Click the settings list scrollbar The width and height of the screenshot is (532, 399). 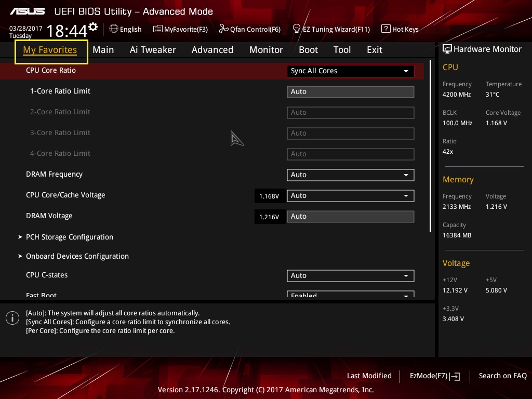[x=430, y=146]
